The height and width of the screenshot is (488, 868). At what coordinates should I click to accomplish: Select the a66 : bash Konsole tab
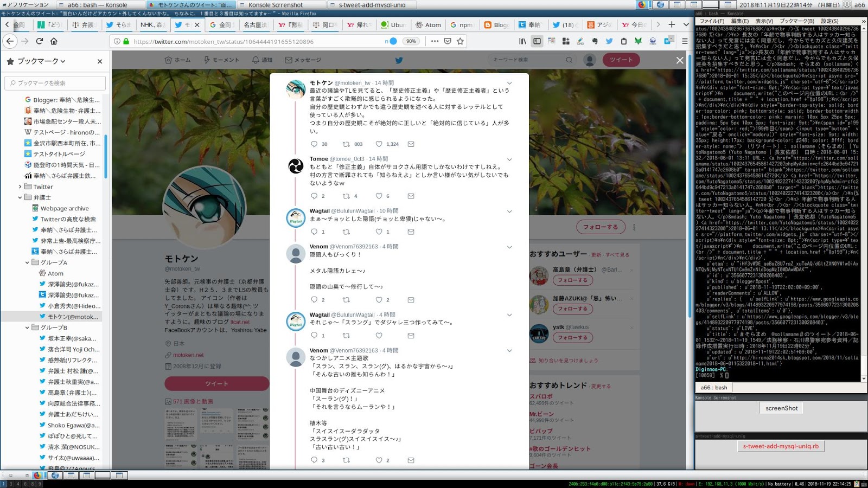[x=714, y=388]
